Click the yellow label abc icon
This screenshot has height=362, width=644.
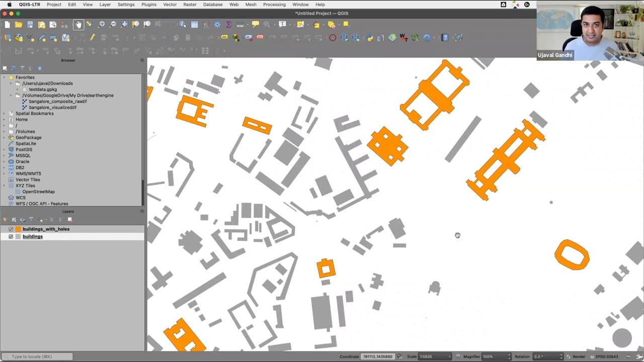224,37
